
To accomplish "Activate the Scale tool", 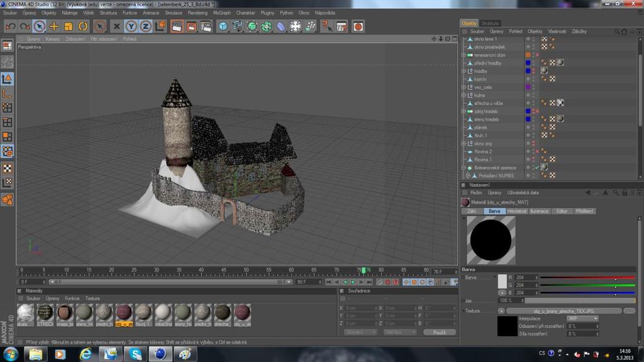I will pyautogui.click(x=68, y=26).
